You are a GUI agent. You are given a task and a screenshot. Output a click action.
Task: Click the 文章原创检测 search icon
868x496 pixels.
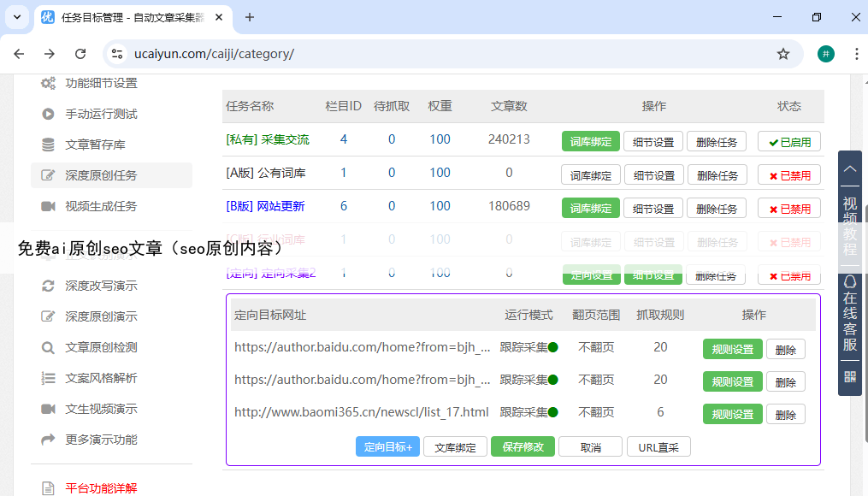coord(48,347)
